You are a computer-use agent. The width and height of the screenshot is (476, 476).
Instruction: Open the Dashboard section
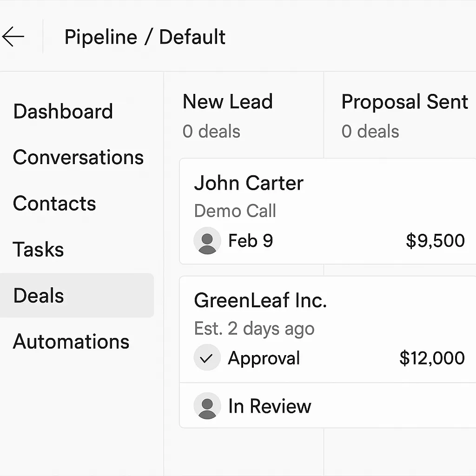[x=63, y=111]
